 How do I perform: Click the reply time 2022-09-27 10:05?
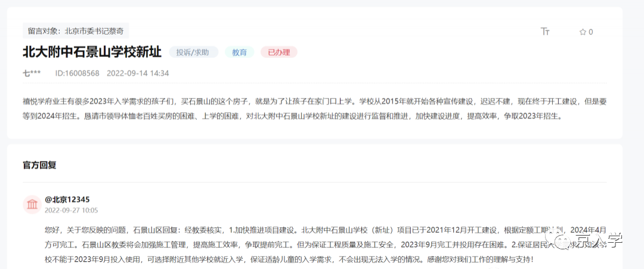pyautogui.click(x=71, y=211)
